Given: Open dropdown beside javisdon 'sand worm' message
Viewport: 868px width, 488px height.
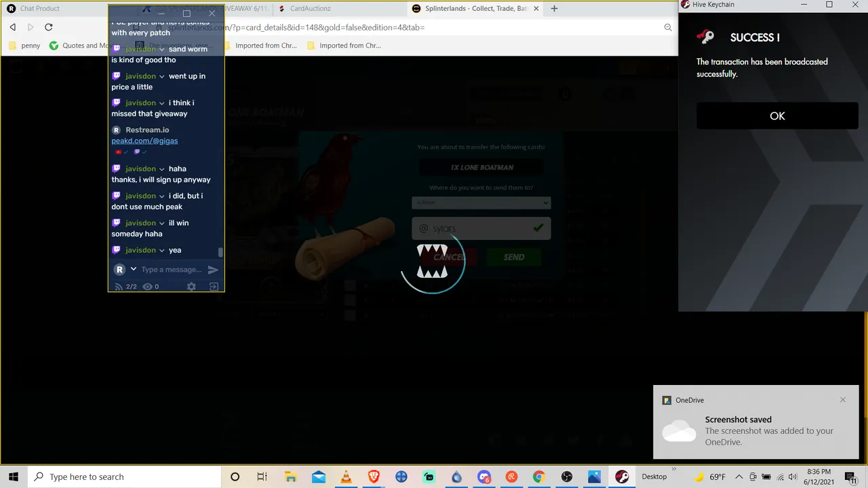Looking at the screenshot, I should coord(161,49).
